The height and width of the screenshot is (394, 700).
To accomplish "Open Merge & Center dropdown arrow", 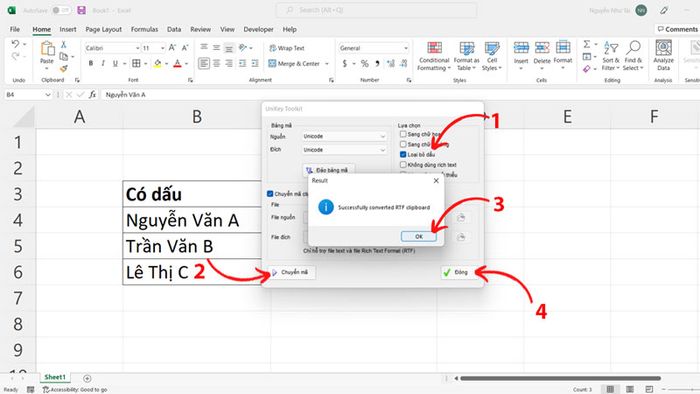I will point(327,64).
